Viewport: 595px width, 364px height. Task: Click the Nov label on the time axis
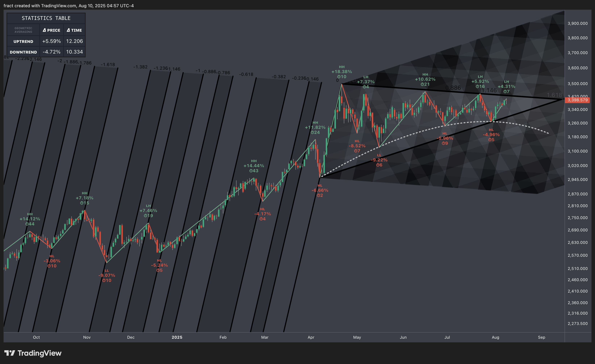pyautogui.click(x=87, y=337)
